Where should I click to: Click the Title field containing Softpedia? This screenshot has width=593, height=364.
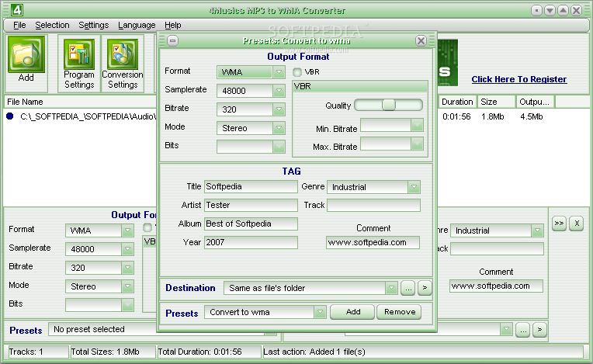(251, 186)
